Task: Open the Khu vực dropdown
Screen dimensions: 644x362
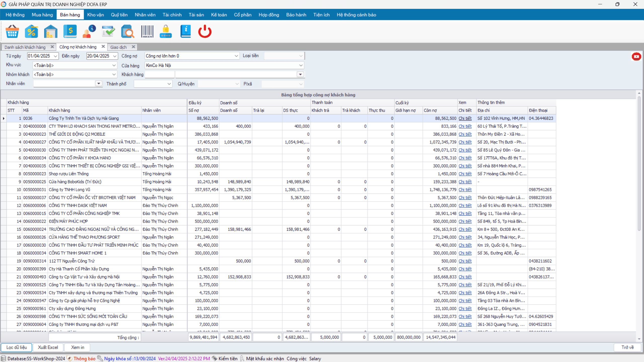Action: (114, 65)
